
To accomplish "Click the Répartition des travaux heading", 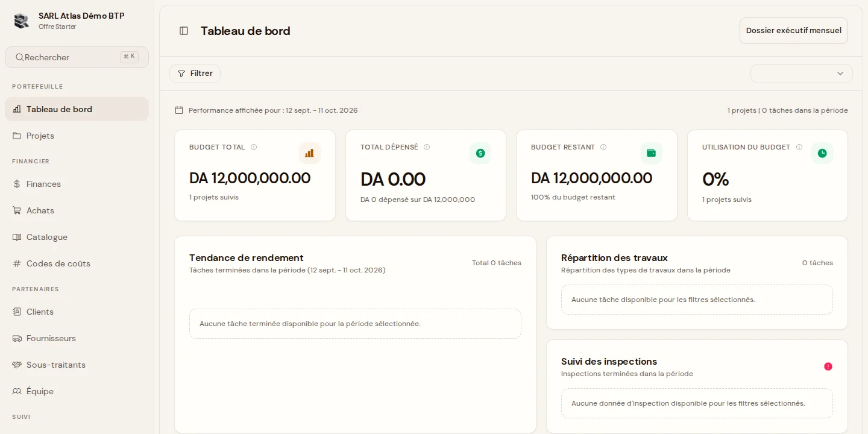I will click(614, 258).
